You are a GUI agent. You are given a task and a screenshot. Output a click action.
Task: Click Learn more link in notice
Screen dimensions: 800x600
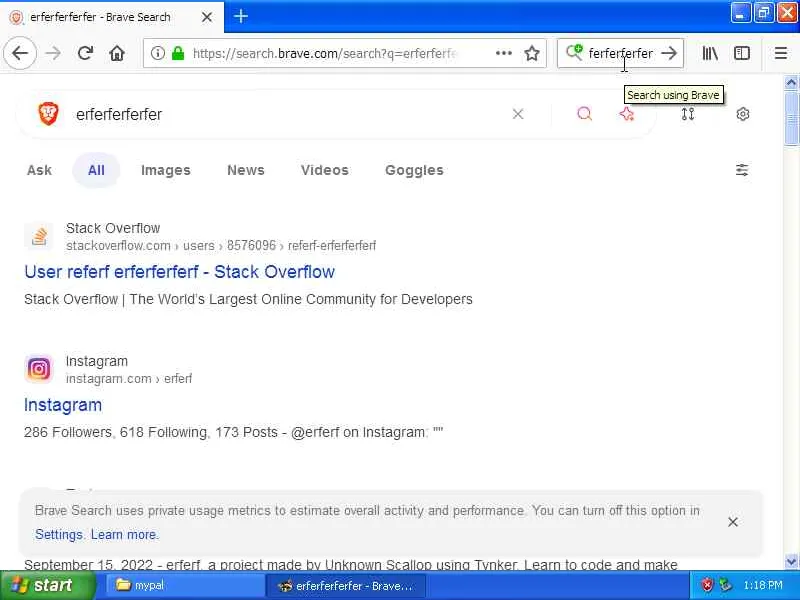tap(124, 534)
